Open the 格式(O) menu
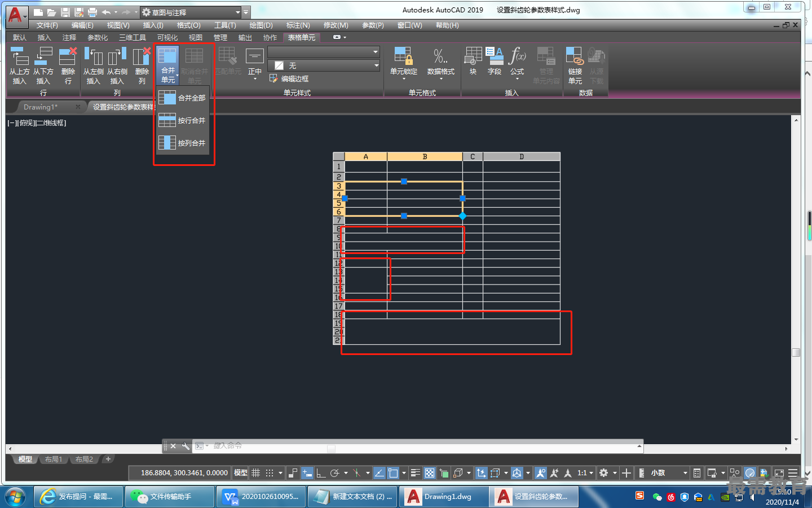This screenshot has height=508, width=812. (188, 25)
